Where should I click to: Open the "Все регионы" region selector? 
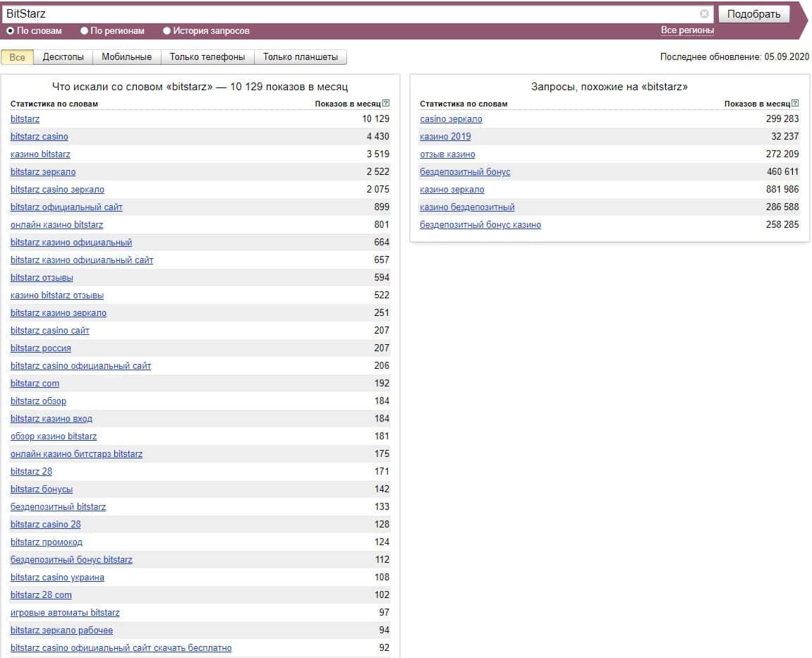pyautogui.click(x=687, y=30)
